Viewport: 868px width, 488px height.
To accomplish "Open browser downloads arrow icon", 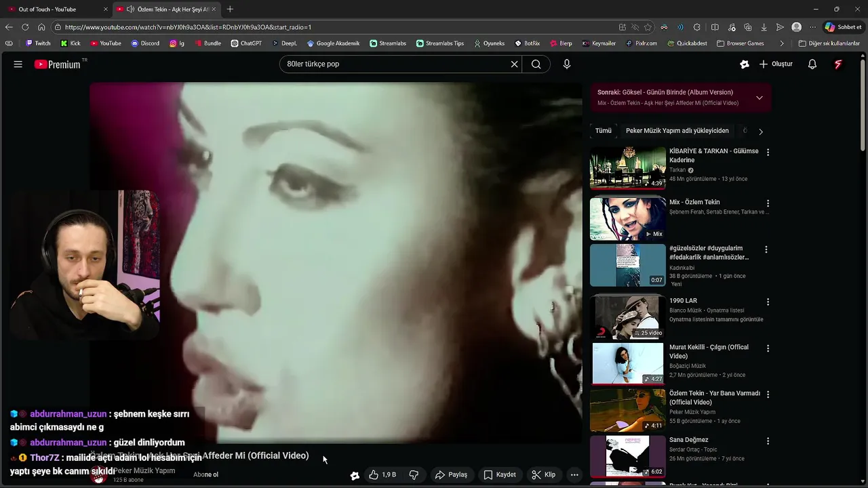I will pos(764,27).
